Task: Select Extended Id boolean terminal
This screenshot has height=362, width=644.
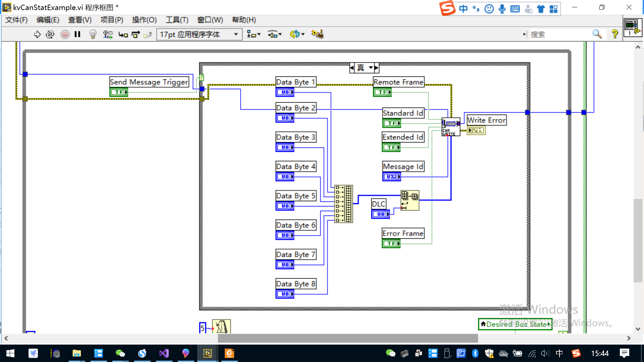Action: point(391,147)
